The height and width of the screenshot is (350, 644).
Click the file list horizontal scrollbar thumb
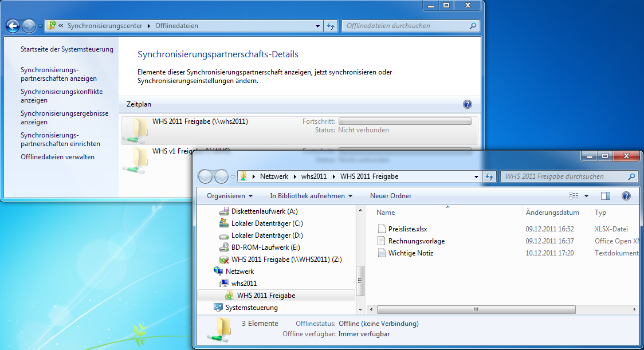click(476, 309)
